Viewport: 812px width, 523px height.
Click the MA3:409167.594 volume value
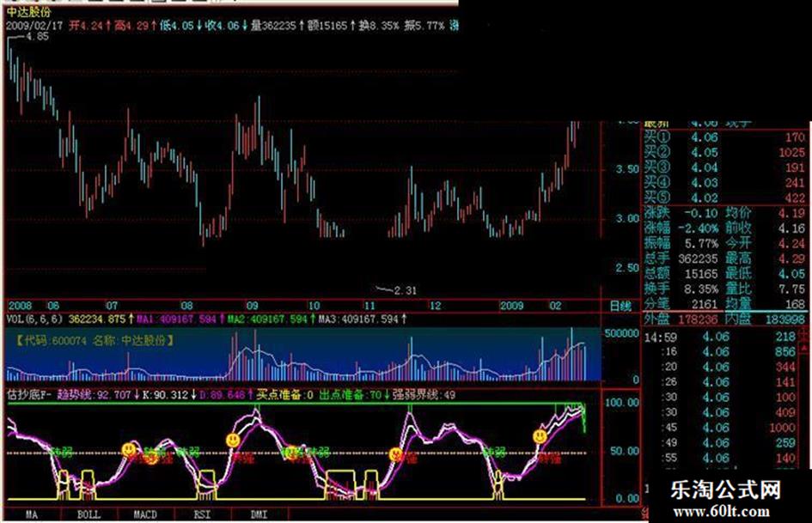[357, 319]
